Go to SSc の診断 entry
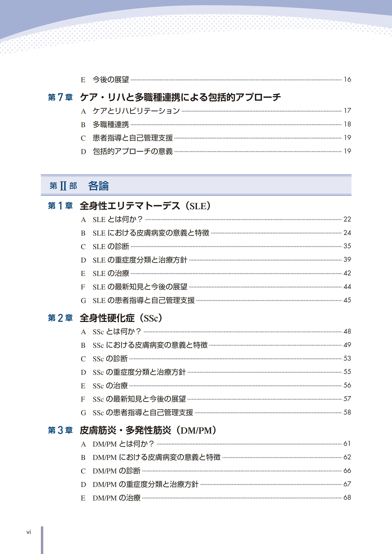This screenshot has height=554, width=392. pos(110,358)
